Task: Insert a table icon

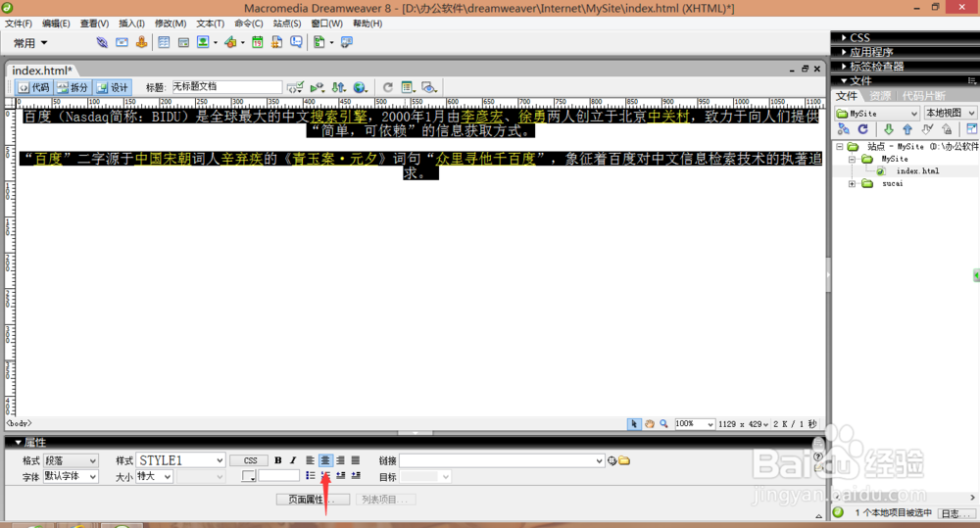Action: click(x=164, y=42)
